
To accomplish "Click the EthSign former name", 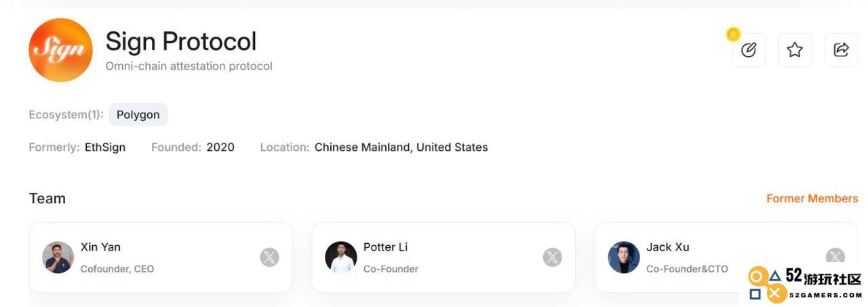I will point(105,147).
